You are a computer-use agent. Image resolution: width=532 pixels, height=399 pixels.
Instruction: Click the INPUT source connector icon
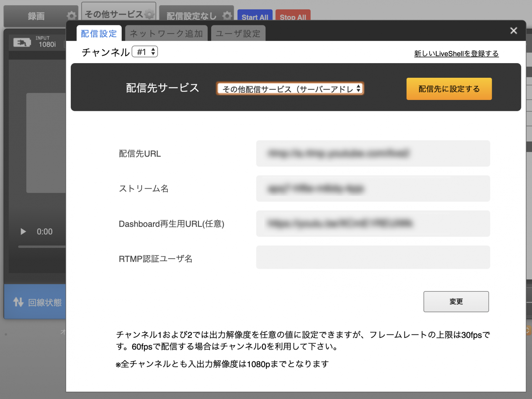(22, 42)
